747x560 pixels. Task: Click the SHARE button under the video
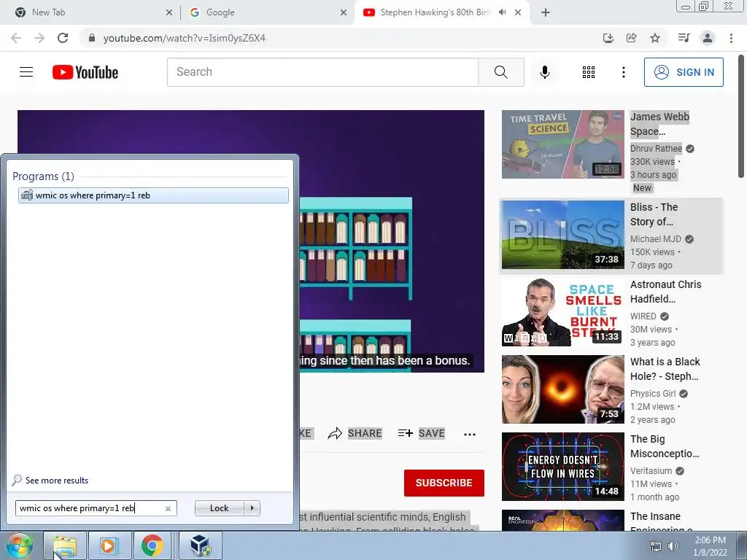(x=355, y=433)
